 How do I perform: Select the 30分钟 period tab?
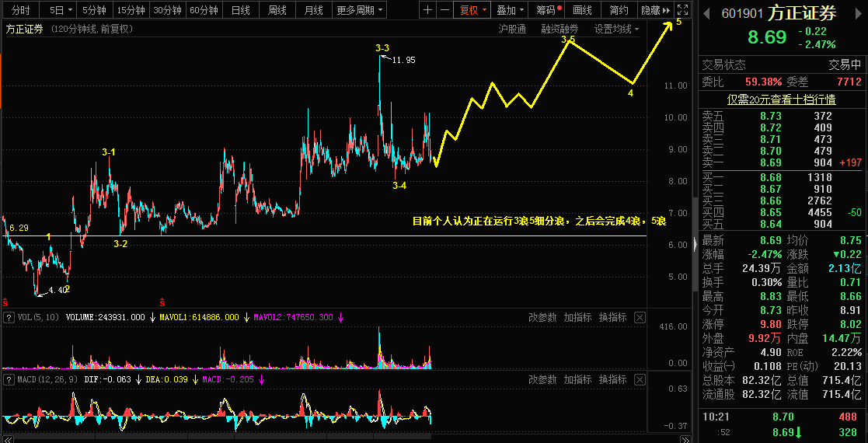(167, 10)
